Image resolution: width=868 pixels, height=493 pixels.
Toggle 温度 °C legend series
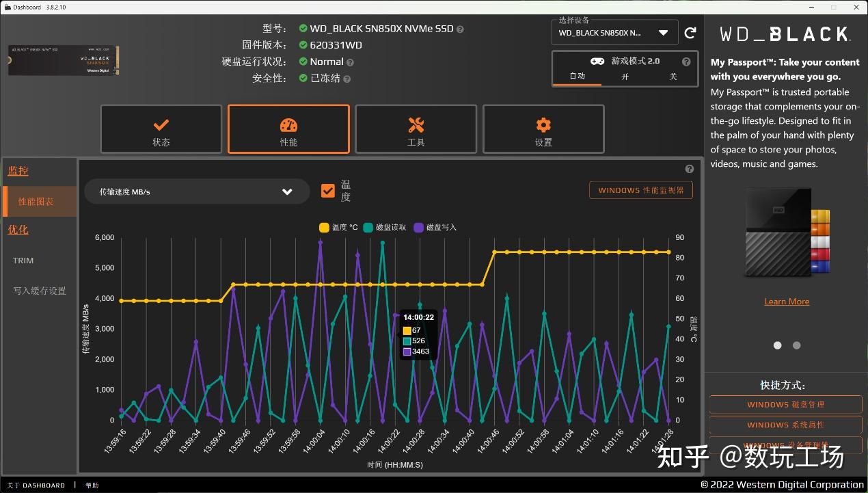338,227
